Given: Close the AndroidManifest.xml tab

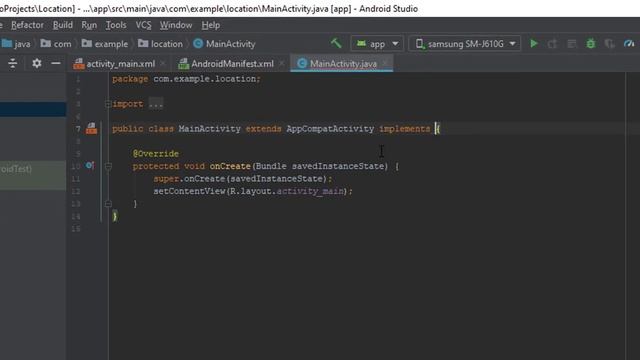Looking at the screenshot, I should tap(282, 64).
